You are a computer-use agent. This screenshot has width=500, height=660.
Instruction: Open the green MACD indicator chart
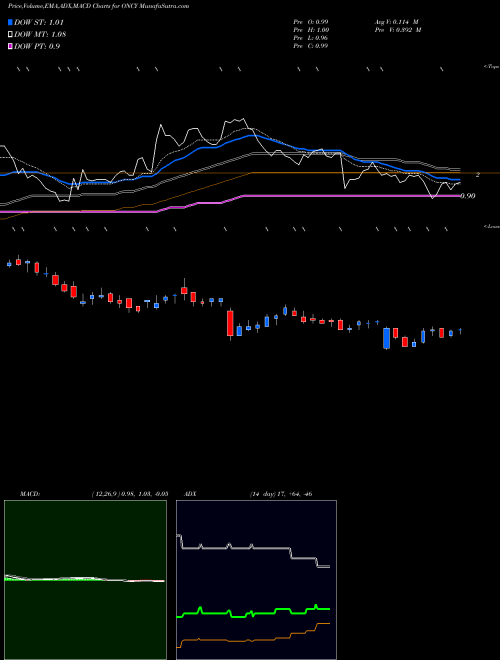coord(85,580)
